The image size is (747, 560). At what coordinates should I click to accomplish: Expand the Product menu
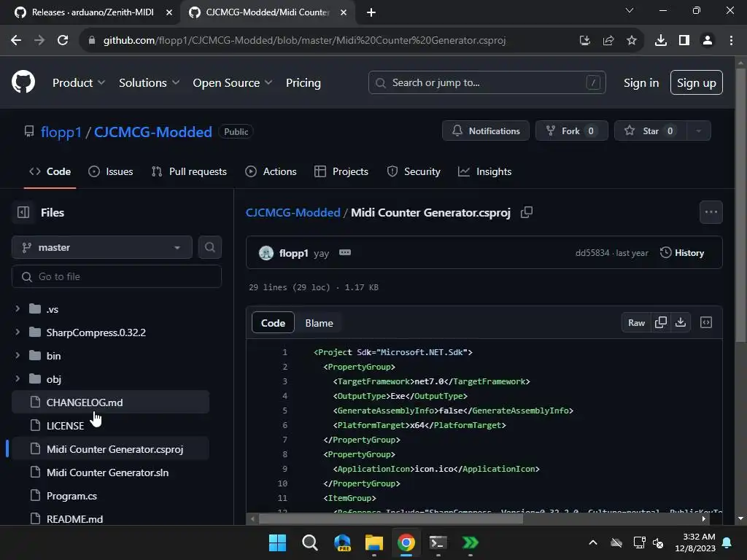coord(79,82)
